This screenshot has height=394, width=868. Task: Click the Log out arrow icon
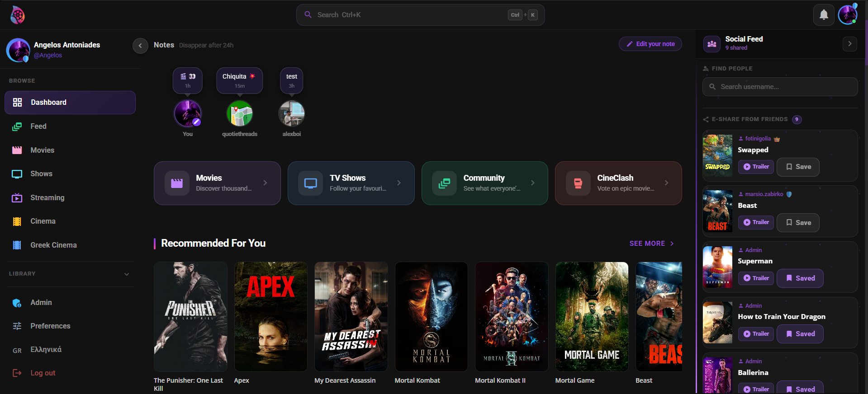[17, 373]
